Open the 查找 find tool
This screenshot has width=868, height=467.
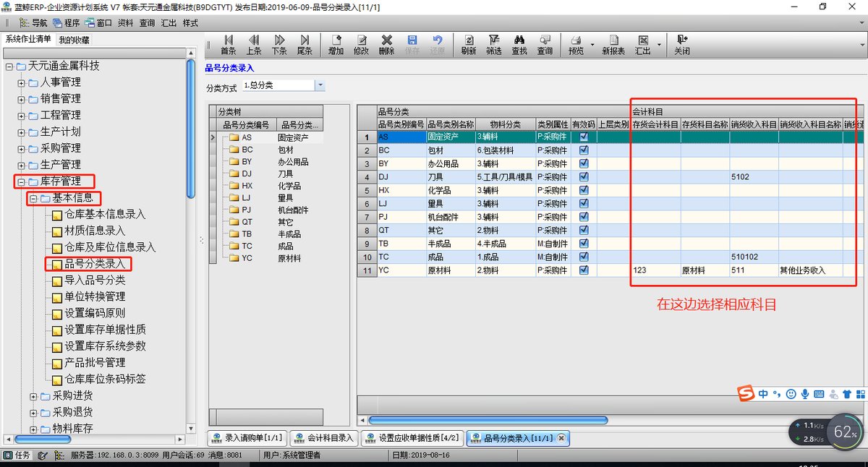tap(519, 45)
